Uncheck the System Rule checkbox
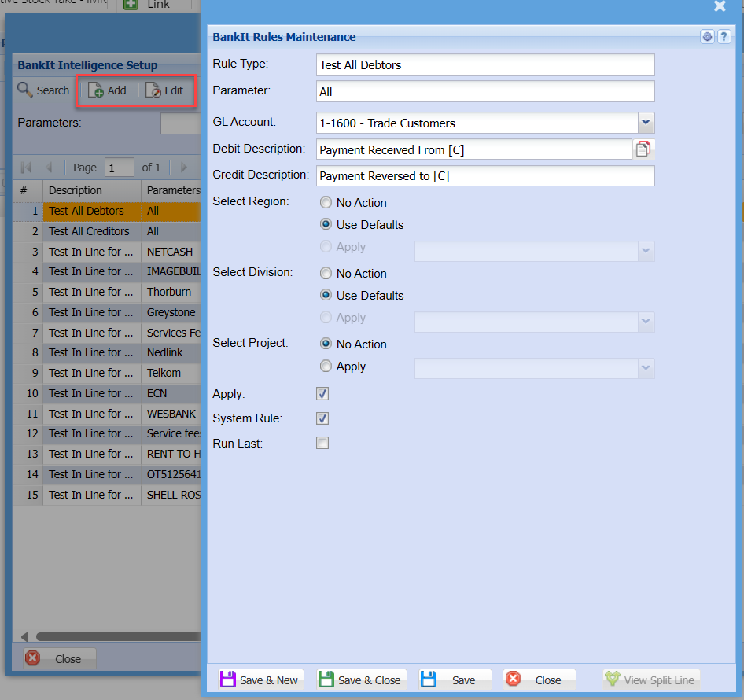This screenshot has width=744, height=700. tap(322, 418)
